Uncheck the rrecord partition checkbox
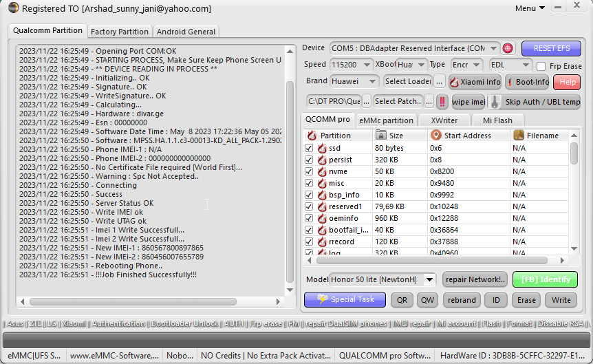The height and width of the screenshot is (364, 593). pyautogui.click(x=309, y=242)
